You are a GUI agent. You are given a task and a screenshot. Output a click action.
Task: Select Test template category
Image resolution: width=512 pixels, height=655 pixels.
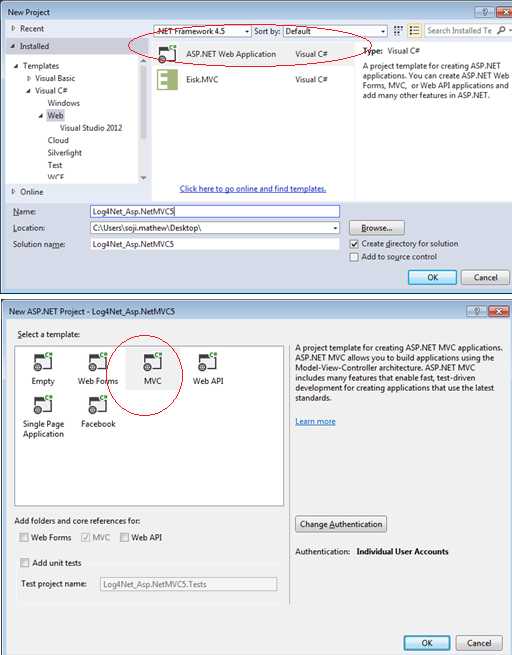coord(55,165)
